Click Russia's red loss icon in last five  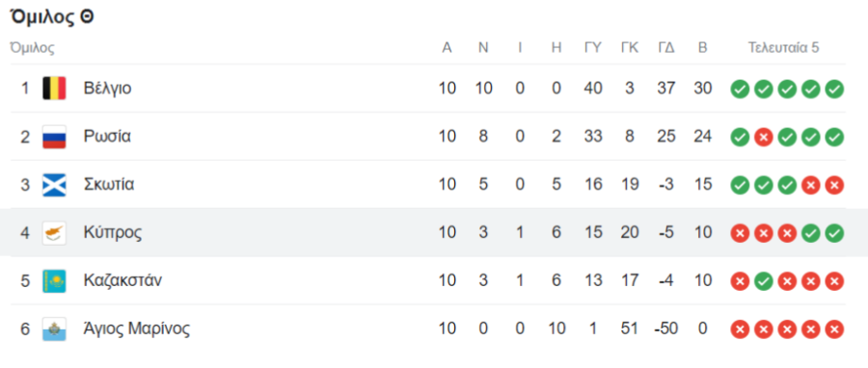click(764, 137)
